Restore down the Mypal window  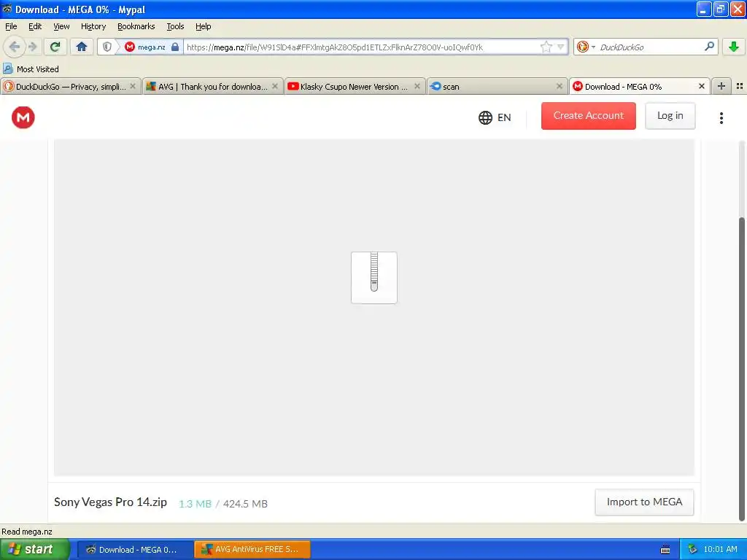[x=720, y=9]
